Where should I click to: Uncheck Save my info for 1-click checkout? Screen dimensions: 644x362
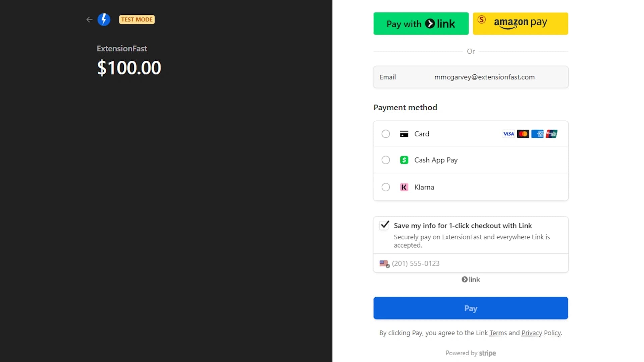coord(384,225)
